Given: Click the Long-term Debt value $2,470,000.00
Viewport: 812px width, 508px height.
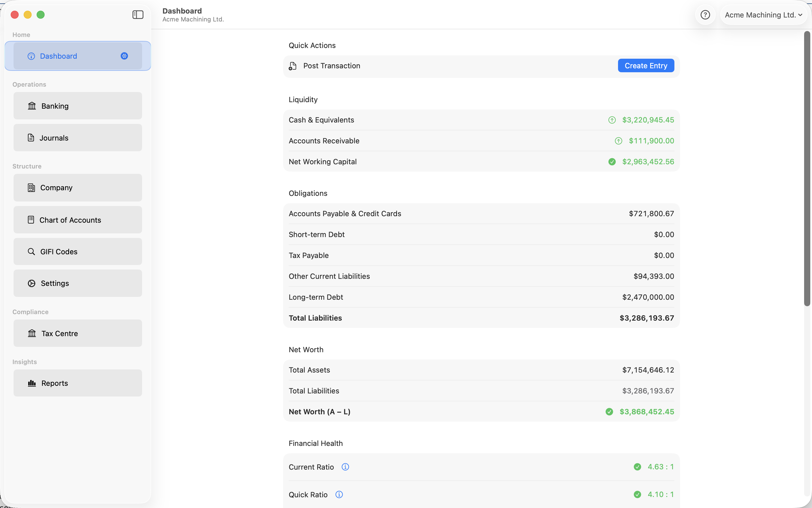Looking at the screenshot, I should tap(648, 297).
